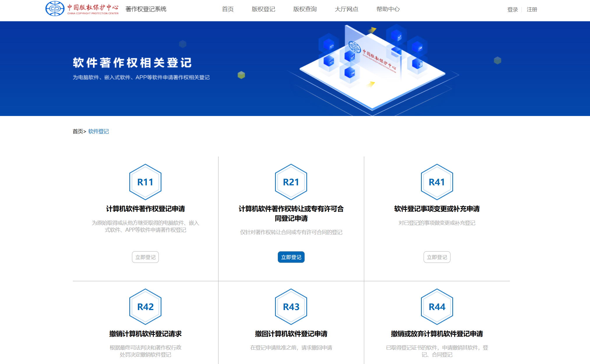Open 帮助中心 in the navigation bar
Screen dimensions: 590x364
[388, 9]
